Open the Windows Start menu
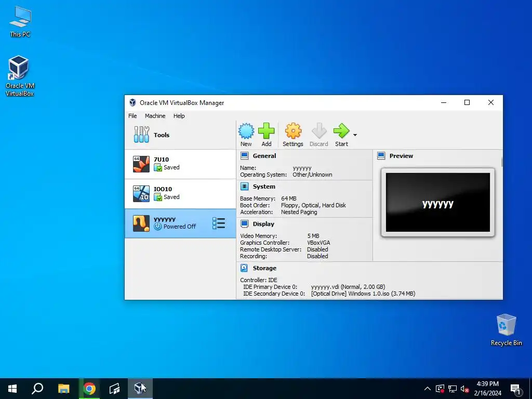This screenshot has height=399, width=532. pos(12,389)
